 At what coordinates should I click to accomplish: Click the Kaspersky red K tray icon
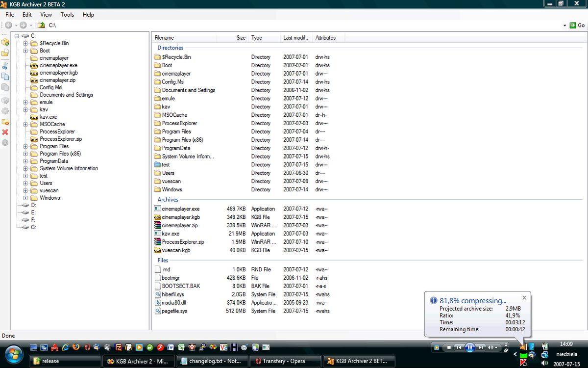523,363
